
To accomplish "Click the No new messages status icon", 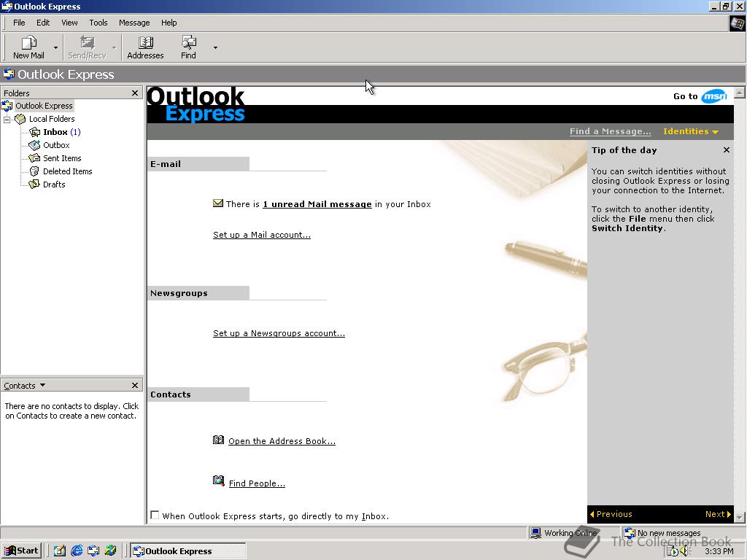I will 630,532.
